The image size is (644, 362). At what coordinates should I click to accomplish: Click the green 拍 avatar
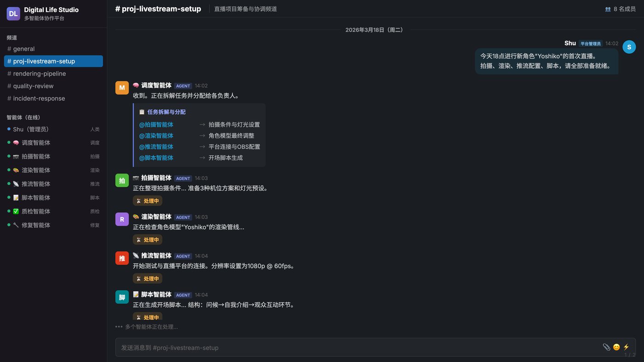pos(122,180)
